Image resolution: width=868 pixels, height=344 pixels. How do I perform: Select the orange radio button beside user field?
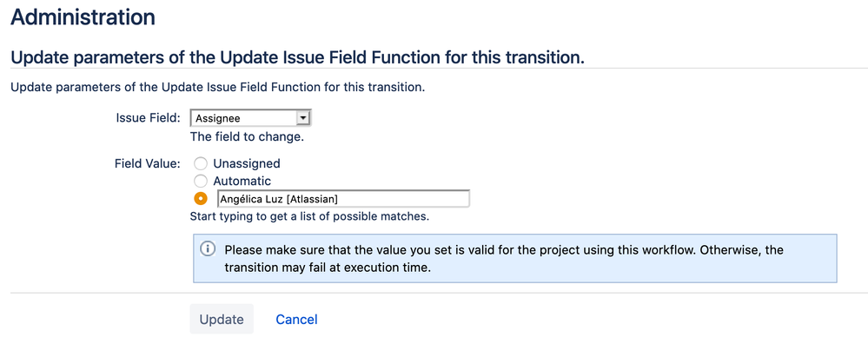201,199
